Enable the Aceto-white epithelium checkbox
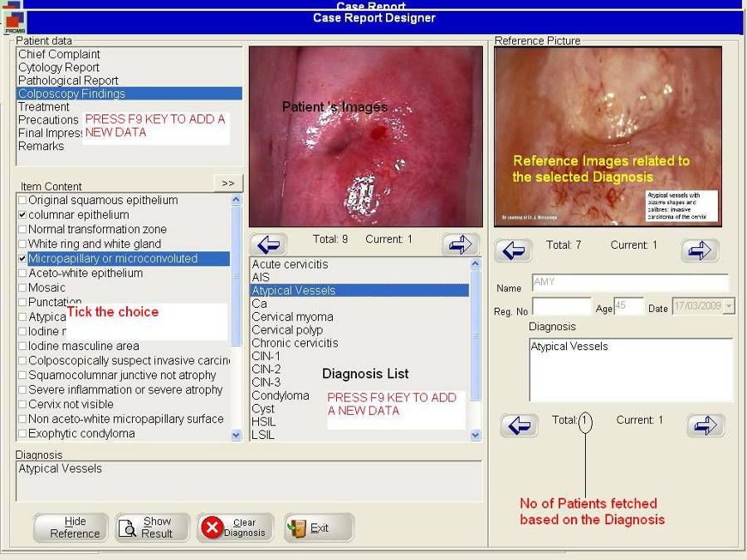The image size is (747, 560). click(x=22, y=274)
